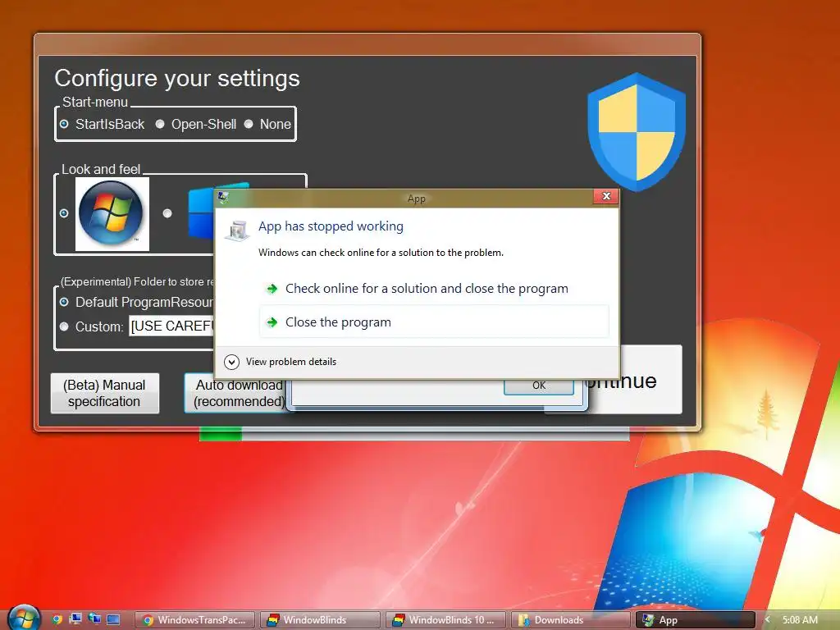The width and height of the screenshot is (840, 630).
Task: Click the custom folder path text field
Action: point(171,326)
